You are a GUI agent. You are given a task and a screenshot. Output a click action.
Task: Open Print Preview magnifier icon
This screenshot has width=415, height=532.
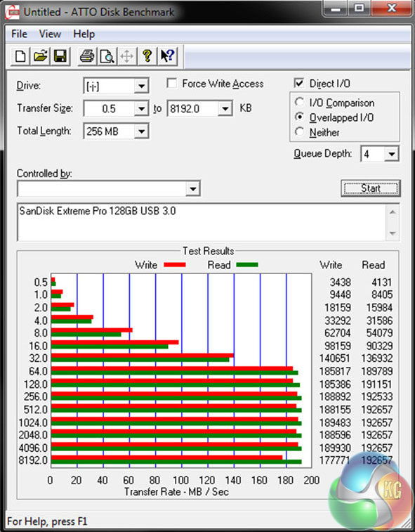(107, 56)
